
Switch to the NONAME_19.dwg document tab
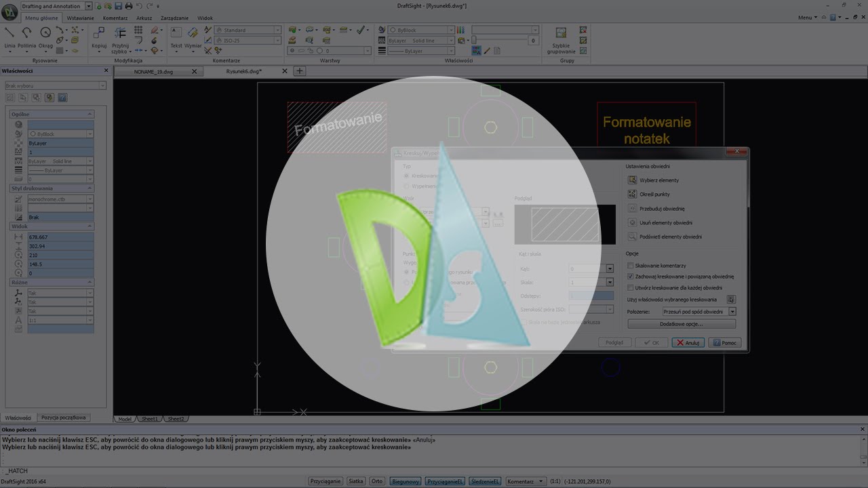tap(153, 71)
